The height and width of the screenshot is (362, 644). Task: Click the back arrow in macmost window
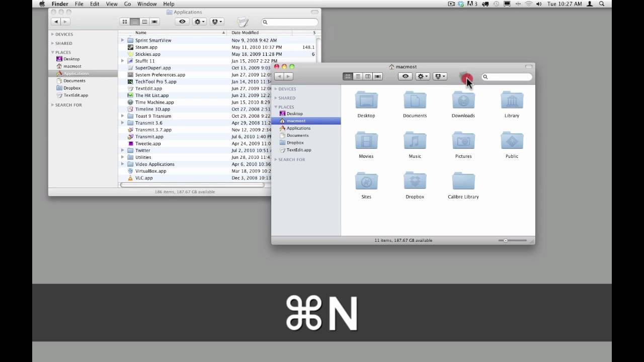coord(278,76)
